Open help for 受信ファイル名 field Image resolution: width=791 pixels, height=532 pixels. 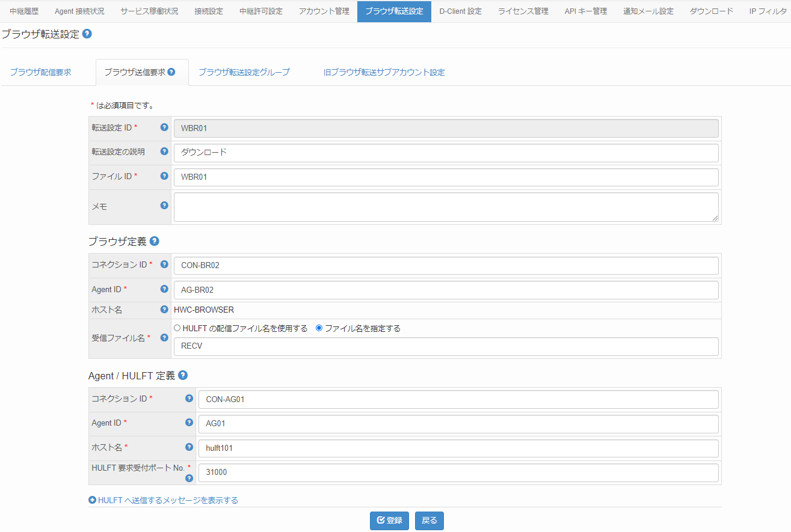pyautogui.click(x=164, y=338)
